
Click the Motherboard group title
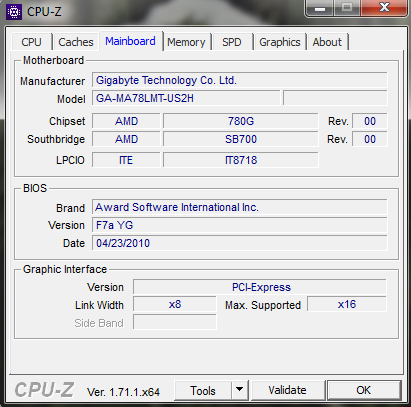tap(53, 60)
